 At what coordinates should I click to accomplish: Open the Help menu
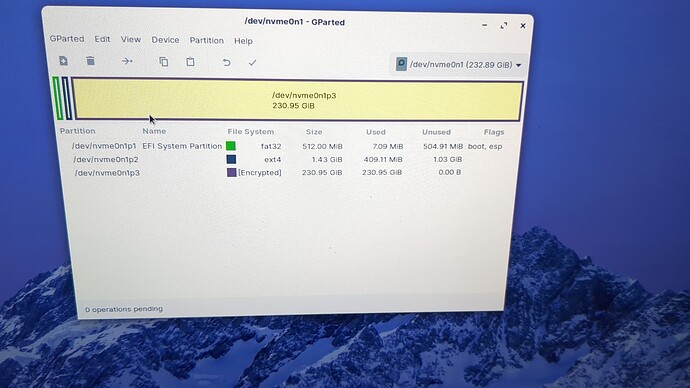[243, 41]
